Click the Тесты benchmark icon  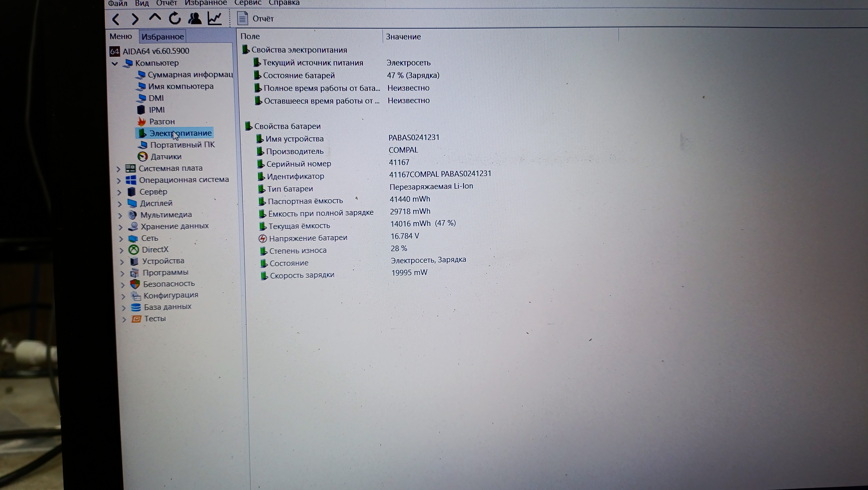[x=136, y=319]
